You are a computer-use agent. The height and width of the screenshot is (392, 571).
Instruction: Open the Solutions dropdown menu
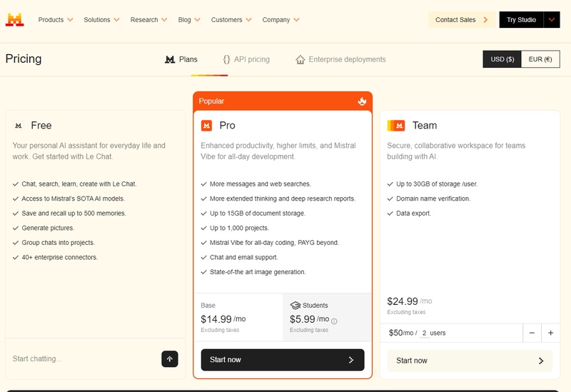[x=101, y=20]
